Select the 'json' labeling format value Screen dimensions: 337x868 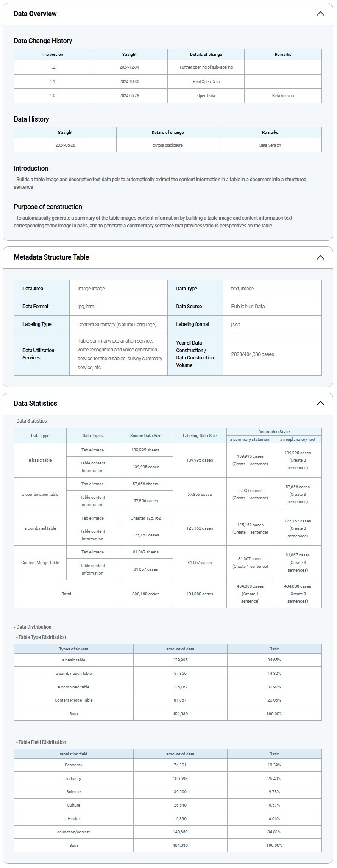[236, 325]
